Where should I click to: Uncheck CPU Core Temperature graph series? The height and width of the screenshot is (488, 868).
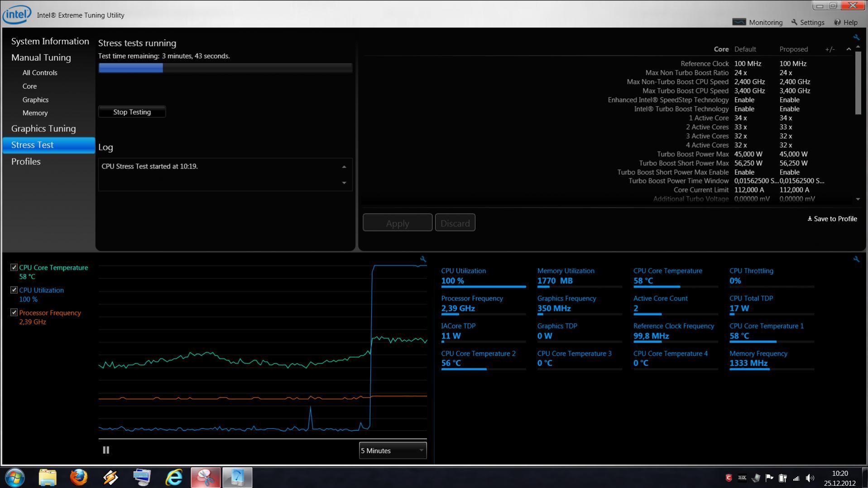(x=14, y=268)
